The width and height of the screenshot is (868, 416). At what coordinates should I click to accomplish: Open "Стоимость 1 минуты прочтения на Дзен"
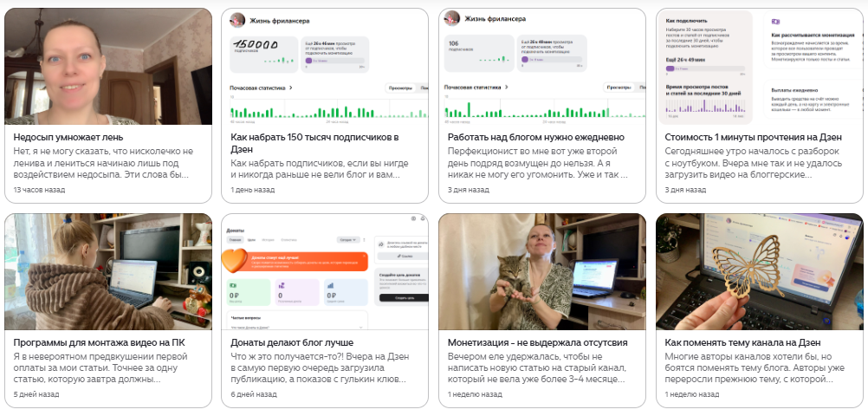click(x=753, y=137)
